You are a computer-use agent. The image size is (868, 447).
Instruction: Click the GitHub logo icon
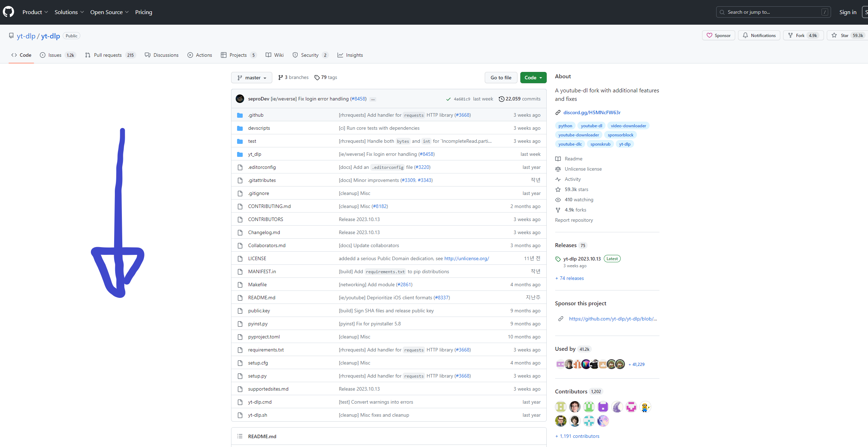pyautogui.click(x=8, y=12)
